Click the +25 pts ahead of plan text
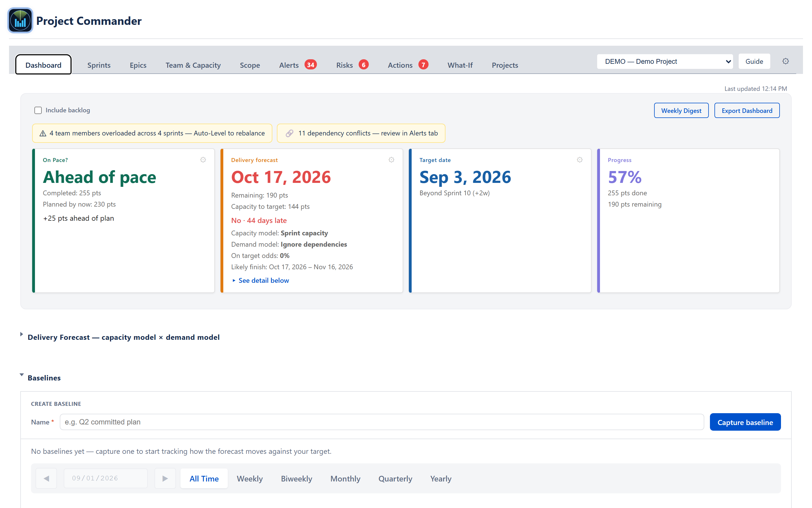Screen dimensions: 812x508 coord(78,218)
